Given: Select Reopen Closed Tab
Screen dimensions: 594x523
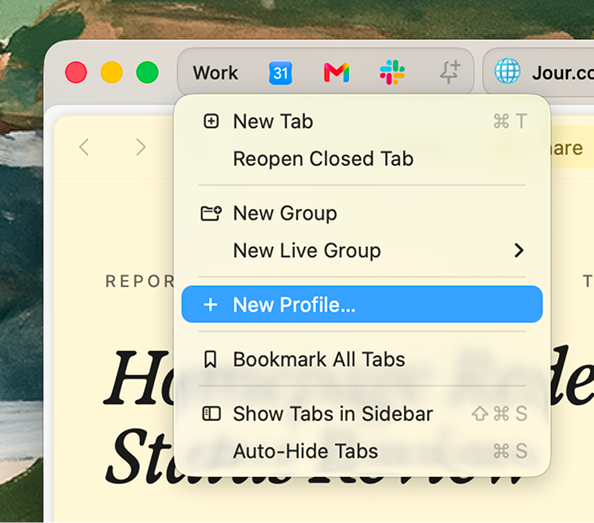Looking at the screenshot, I should [x=362, y=159].
